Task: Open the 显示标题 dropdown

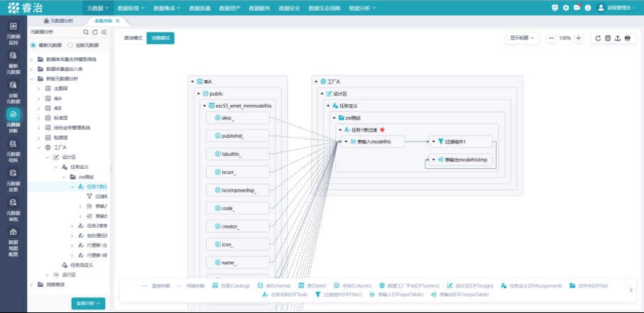Action: pyautogui.click(x=522, y=38)
